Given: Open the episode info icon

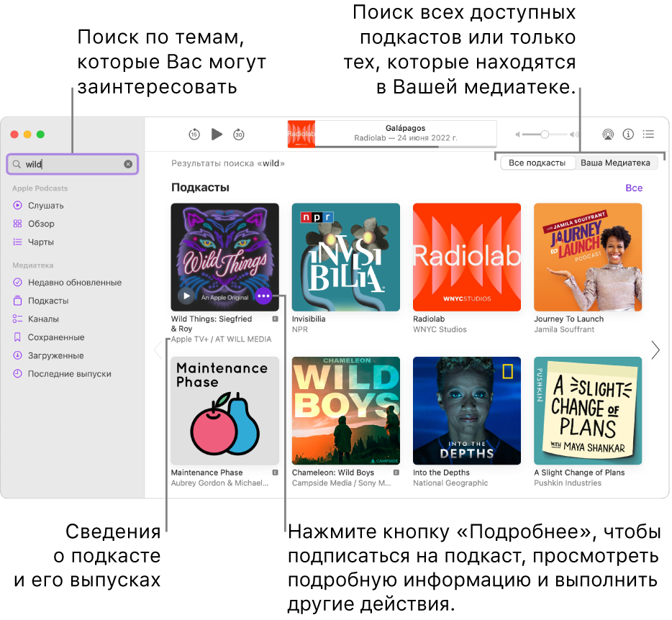Looking at the screenshot, I should [x=628, y=135].
